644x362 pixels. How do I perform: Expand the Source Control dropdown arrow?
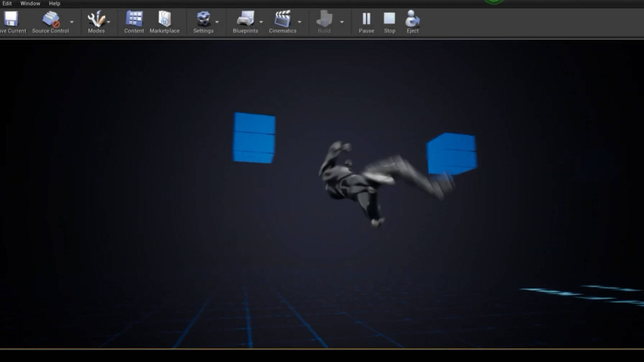[72, 22]
